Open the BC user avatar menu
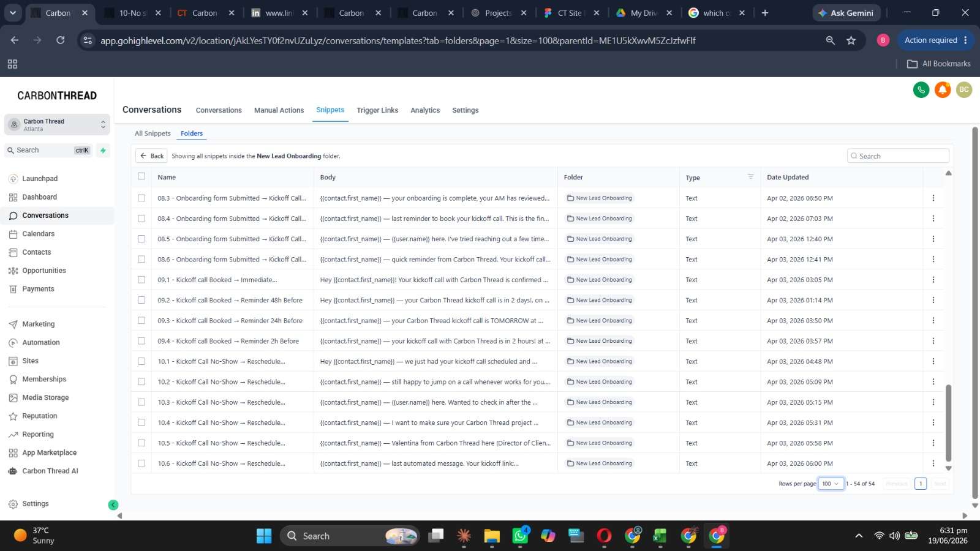This screenshot has width=980, height=551. pyautogui.click(x=964, y=90)
